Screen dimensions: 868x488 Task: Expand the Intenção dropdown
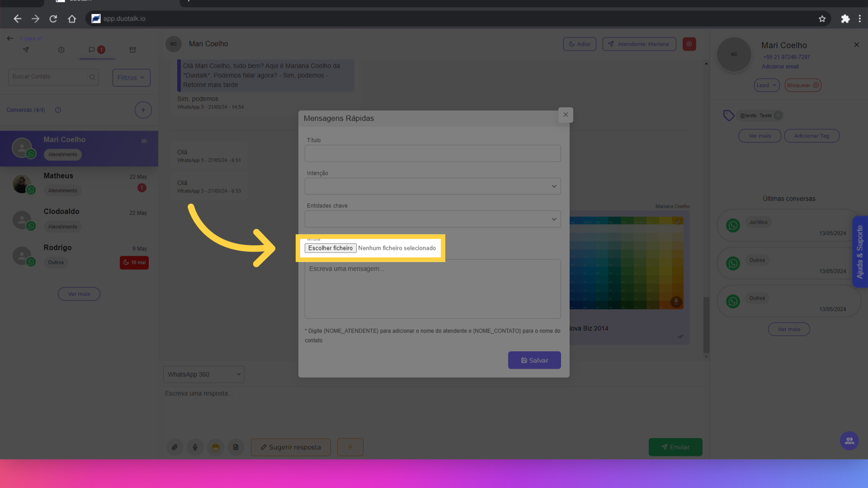point(433,186)
